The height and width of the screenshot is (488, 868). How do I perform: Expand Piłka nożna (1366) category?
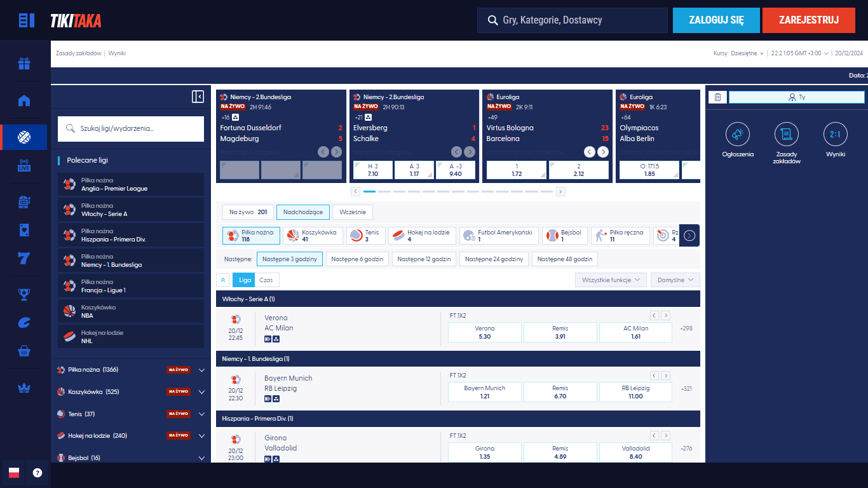point(131,370)
